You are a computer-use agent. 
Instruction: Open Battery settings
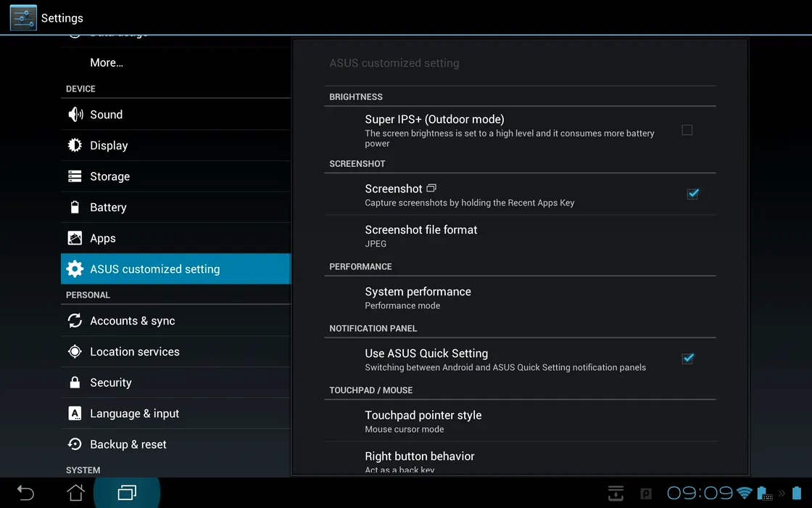coord(175,208)
